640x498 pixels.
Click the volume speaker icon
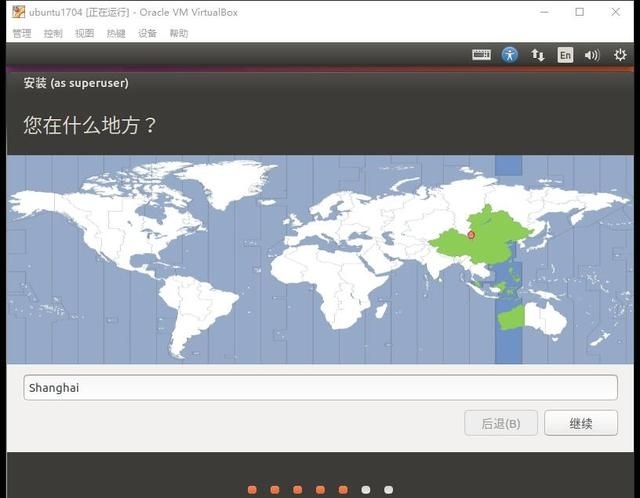point(592,55)
